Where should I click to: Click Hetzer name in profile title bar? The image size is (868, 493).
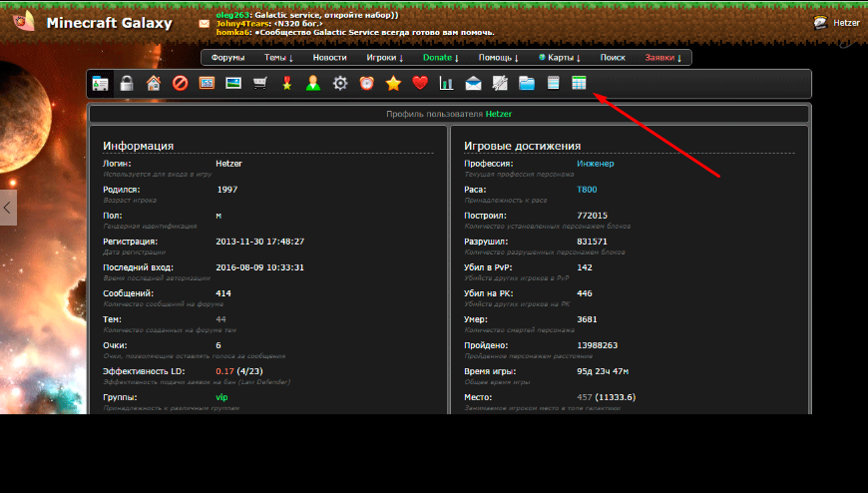(498, 114)
